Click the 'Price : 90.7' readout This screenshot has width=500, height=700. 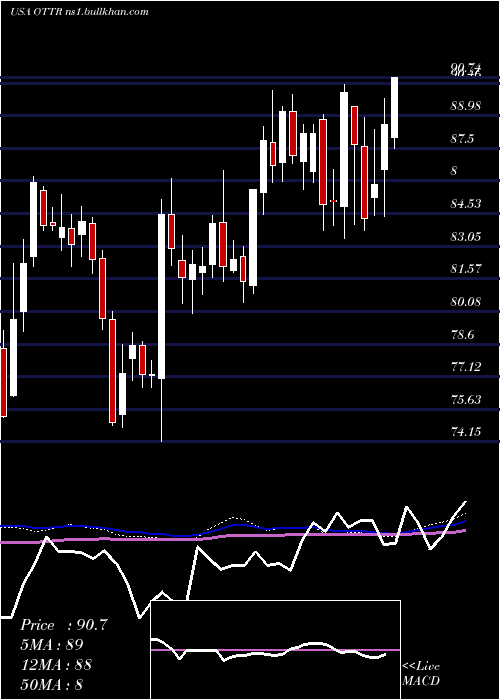click(x=64, y=625)
